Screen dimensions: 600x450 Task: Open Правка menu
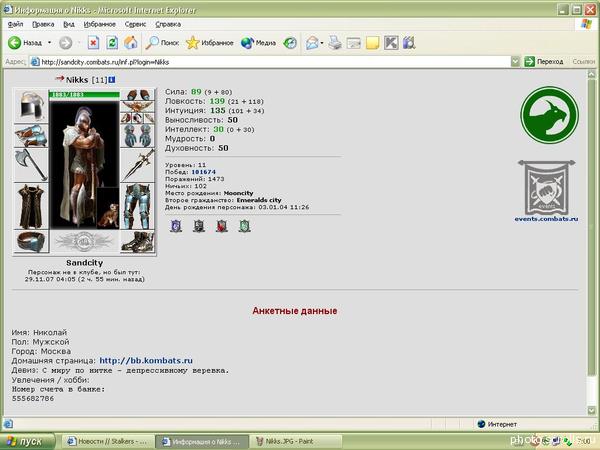[x=43, y=24]
